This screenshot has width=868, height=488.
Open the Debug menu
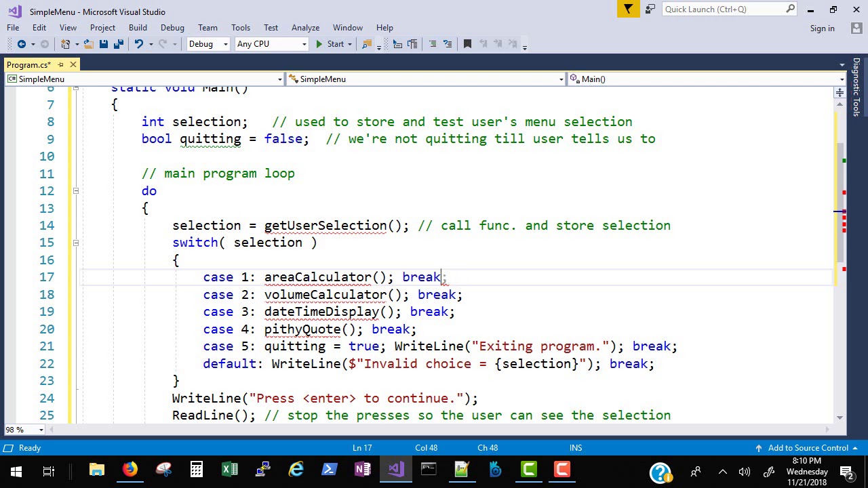[x=172, y=28]
